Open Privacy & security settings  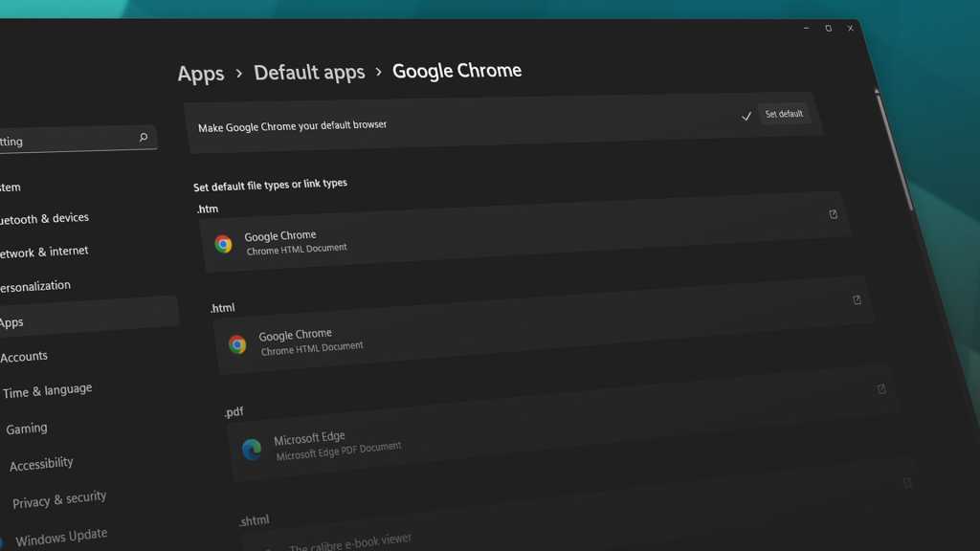(59, 499)
